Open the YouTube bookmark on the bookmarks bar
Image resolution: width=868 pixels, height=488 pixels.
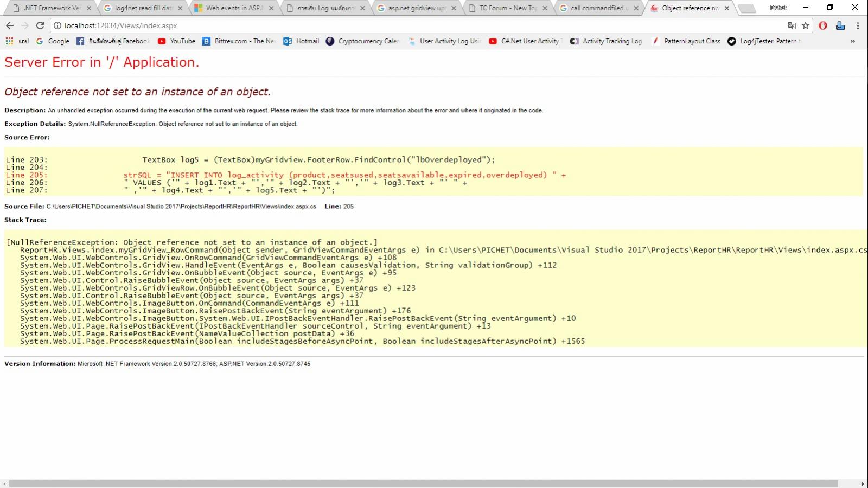176,41
